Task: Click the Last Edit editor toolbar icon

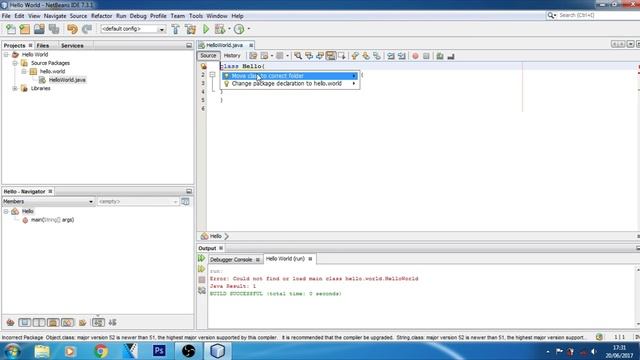Action: 253,56
